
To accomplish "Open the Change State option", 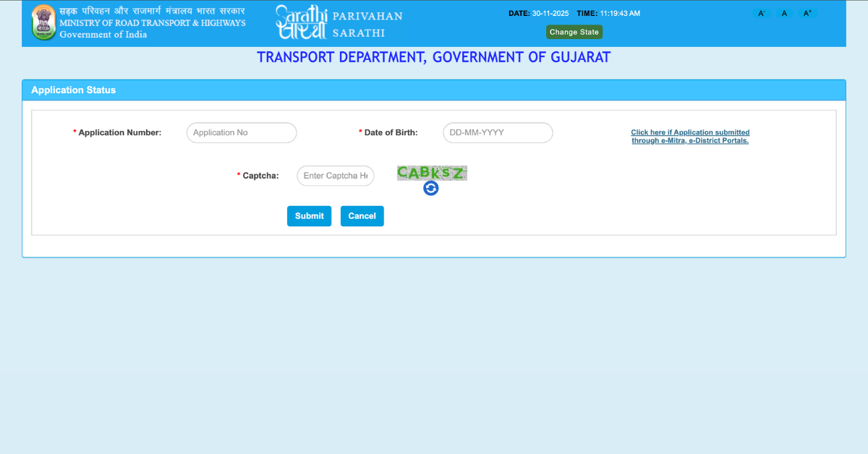I will (574, 32).
